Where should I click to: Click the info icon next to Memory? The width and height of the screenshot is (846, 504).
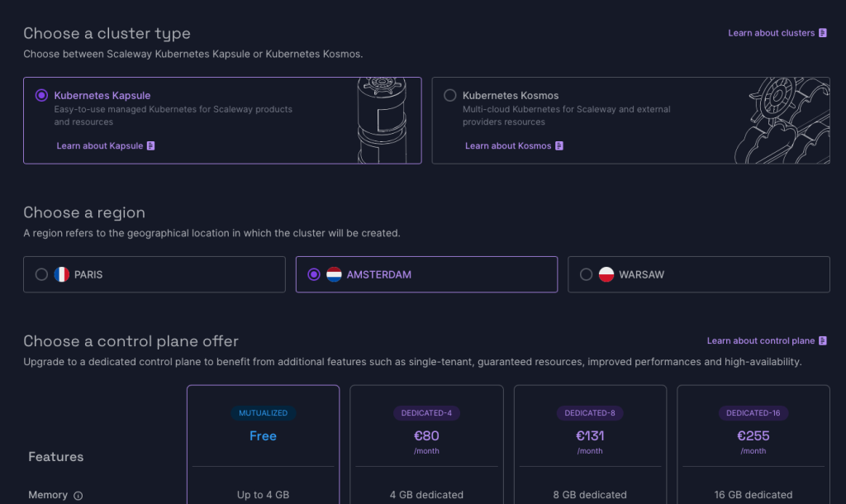pyautogui.click(x=78, y=496)
